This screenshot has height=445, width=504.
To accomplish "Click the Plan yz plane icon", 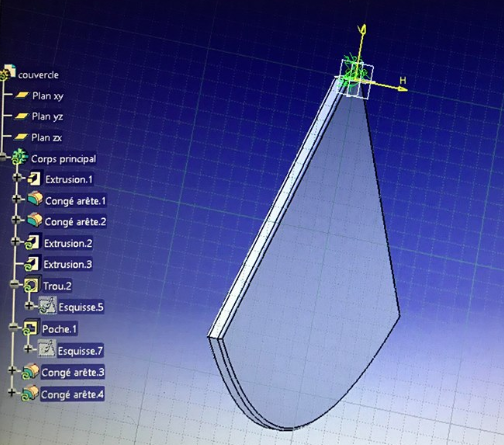I will pyautogui.click(x=22, y=116).
